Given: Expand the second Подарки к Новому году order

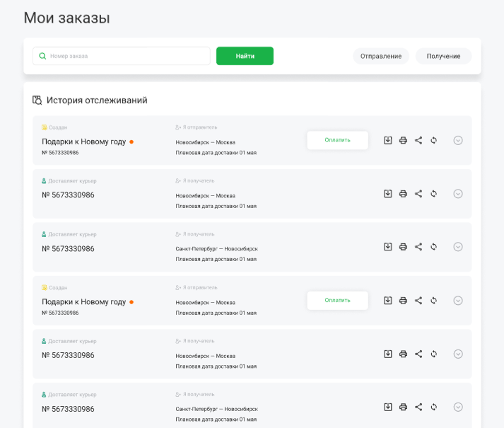Looking at the screenshot, I should click(x=458, y=301).
